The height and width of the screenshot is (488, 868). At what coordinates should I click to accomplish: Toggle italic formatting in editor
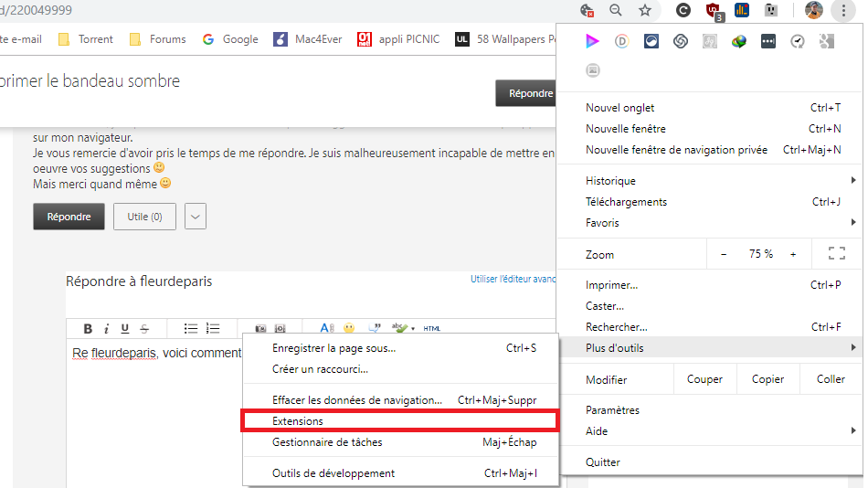(106, 329)
